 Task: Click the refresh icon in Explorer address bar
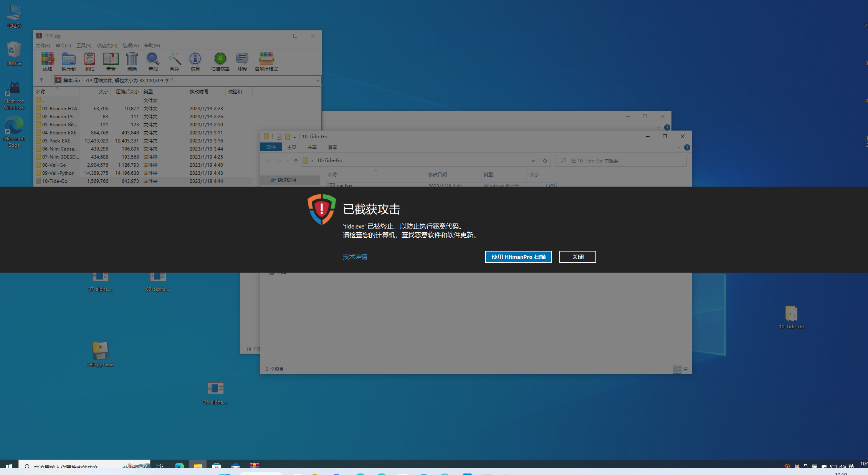click(545, 161)
